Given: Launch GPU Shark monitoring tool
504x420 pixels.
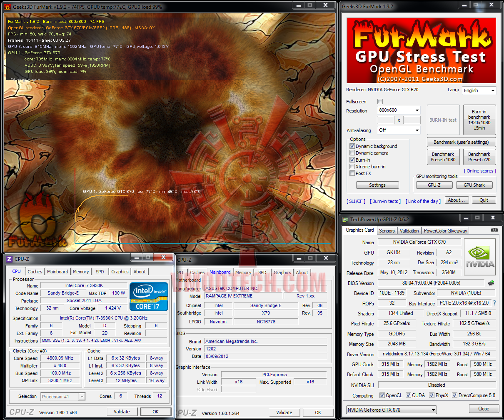Looking at the screenshot, I should tap(474, 185).
